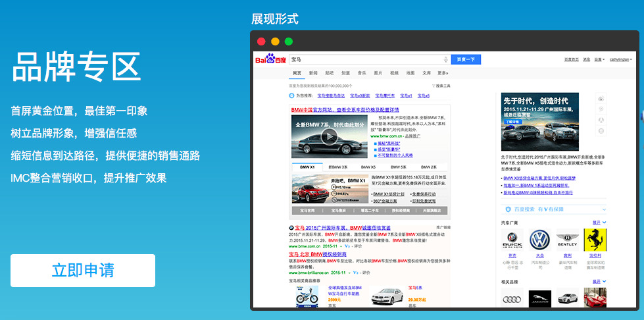The width and height of the screenshot is (644, 320).
Task: Click the Bentley brand logo
Action: coord(567,239)
